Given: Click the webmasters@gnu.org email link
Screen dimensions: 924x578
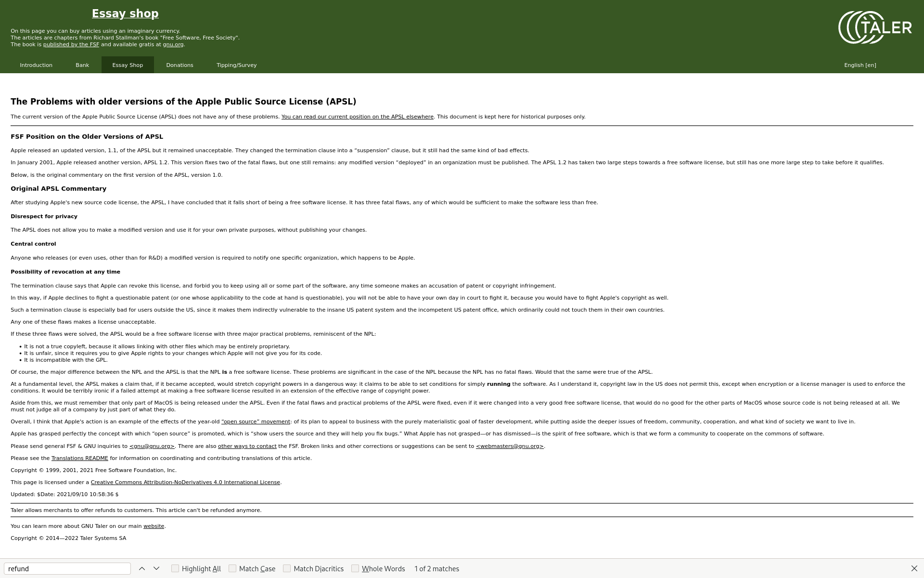Looking at the screenshot, I should tap(510, 446).
